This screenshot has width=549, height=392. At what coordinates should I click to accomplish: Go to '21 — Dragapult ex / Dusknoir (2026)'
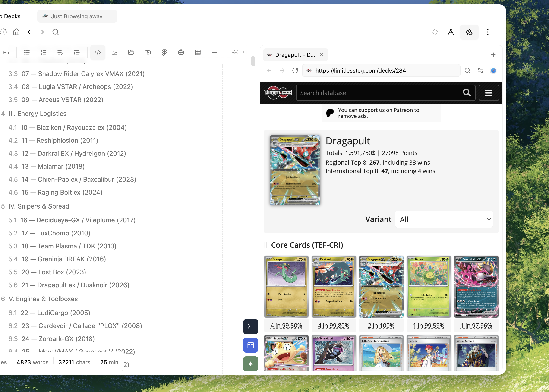click(75, 285)
